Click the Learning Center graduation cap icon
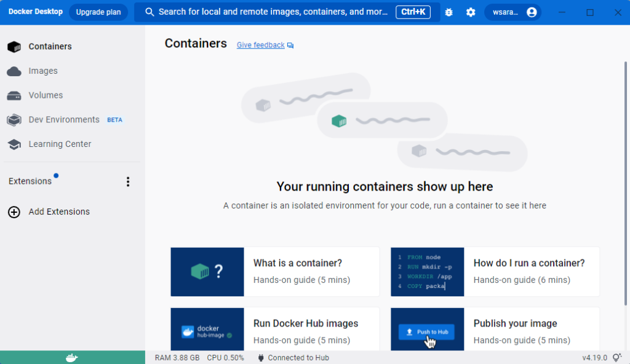 [x=14, y=144]
